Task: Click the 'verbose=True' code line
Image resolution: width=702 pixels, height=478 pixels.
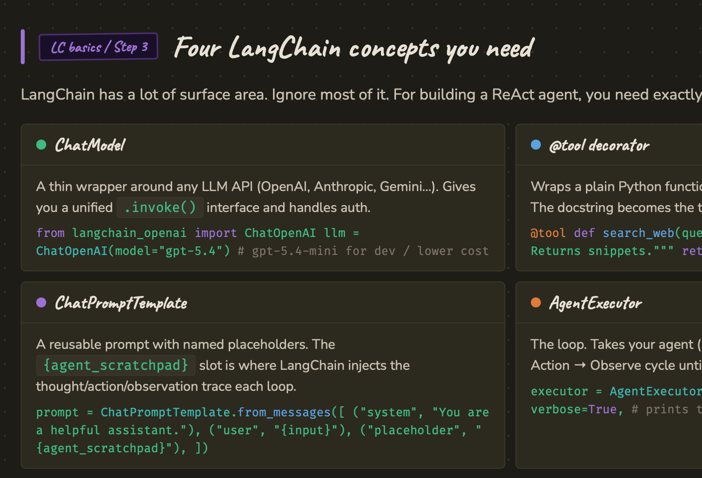Action: point(616,409)
